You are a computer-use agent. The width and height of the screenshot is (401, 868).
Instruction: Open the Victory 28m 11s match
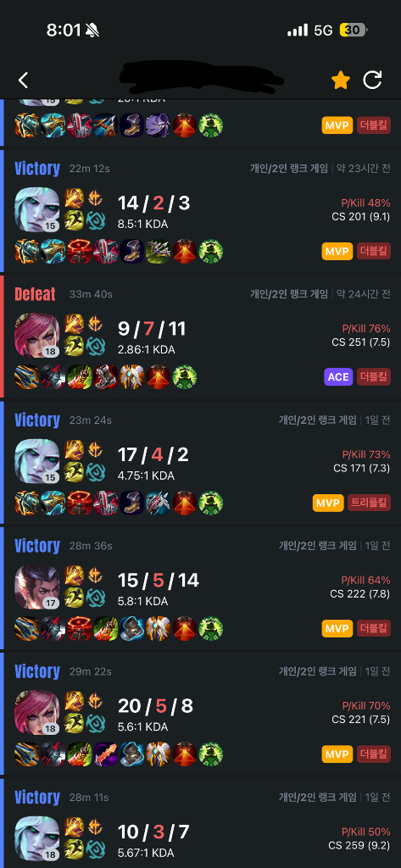(200, 823)
